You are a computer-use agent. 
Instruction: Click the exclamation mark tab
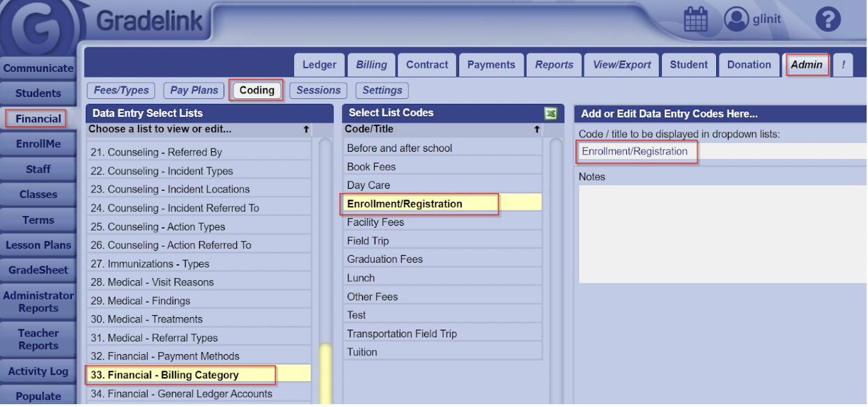click(x=843, y=65)
